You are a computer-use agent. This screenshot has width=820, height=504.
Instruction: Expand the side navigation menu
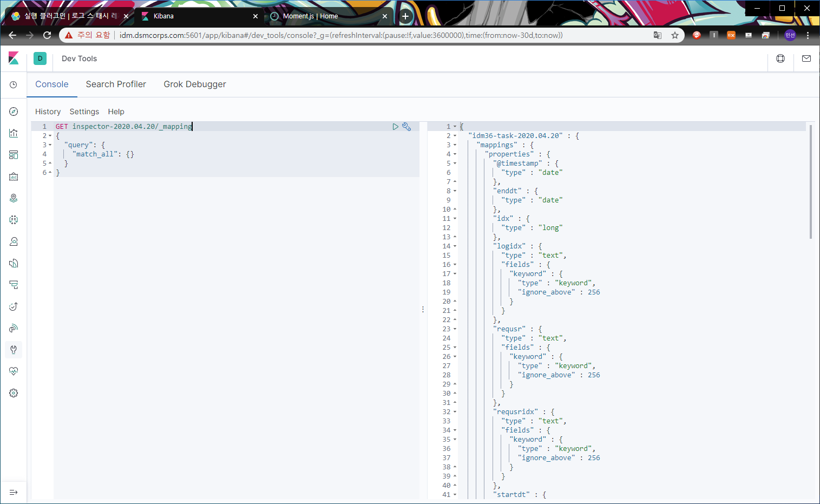(x=14, y=492)
